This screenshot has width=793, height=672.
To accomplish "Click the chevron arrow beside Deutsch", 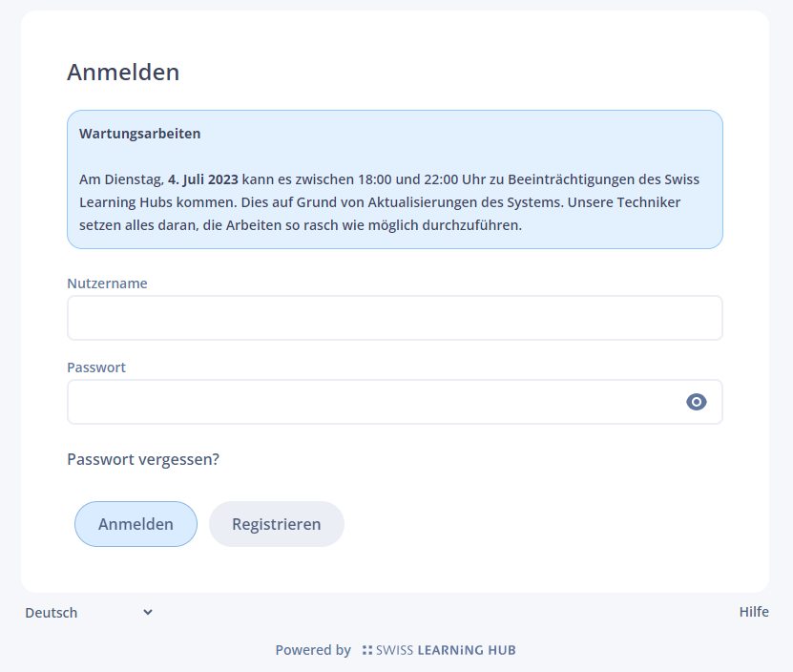I will click(x=148, y=612).
